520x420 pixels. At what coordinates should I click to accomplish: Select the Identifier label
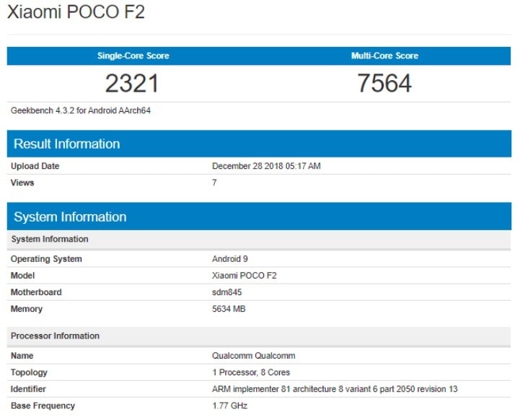point(28,389)
